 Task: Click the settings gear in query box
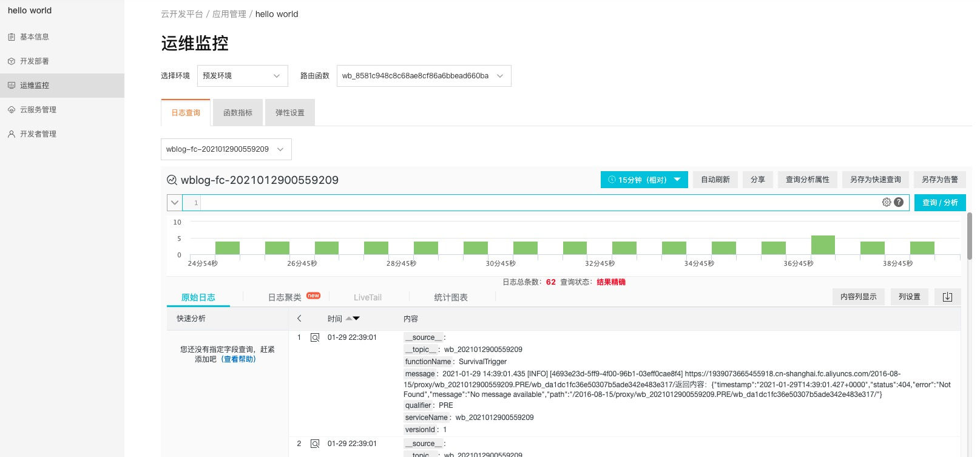coord(887,202)
